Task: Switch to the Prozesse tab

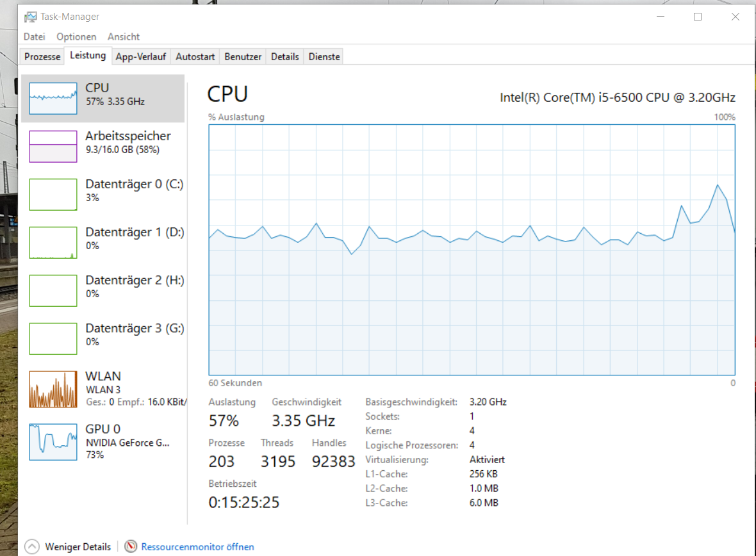Action: pyautogui.click(x=42, y=56)
